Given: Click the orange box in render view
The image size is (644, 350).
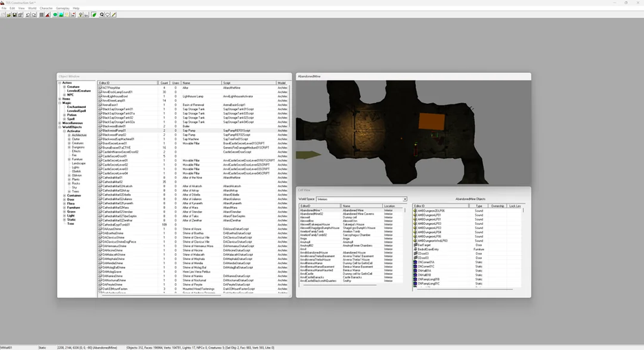Looking at the screenshot, I should (432, 122).
